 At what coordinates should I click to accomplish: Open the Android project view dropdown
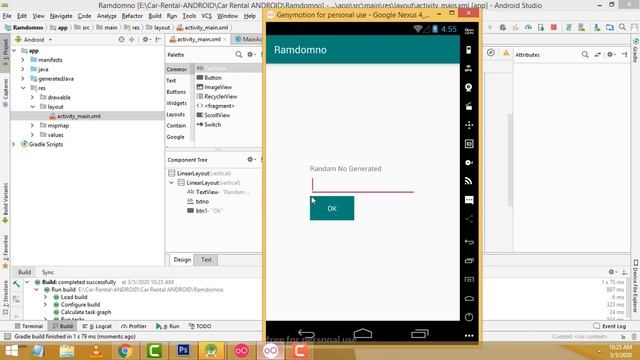[x=33, y=40]
